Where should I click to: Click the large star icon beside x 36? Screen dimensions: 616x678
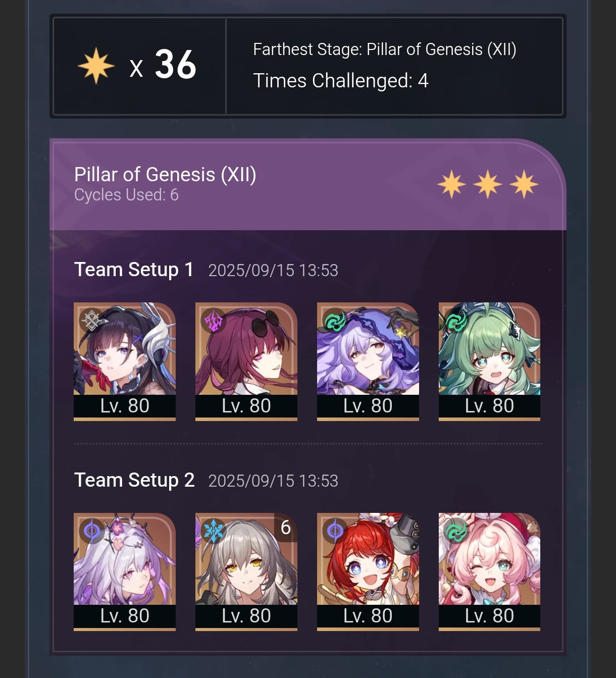96,66
